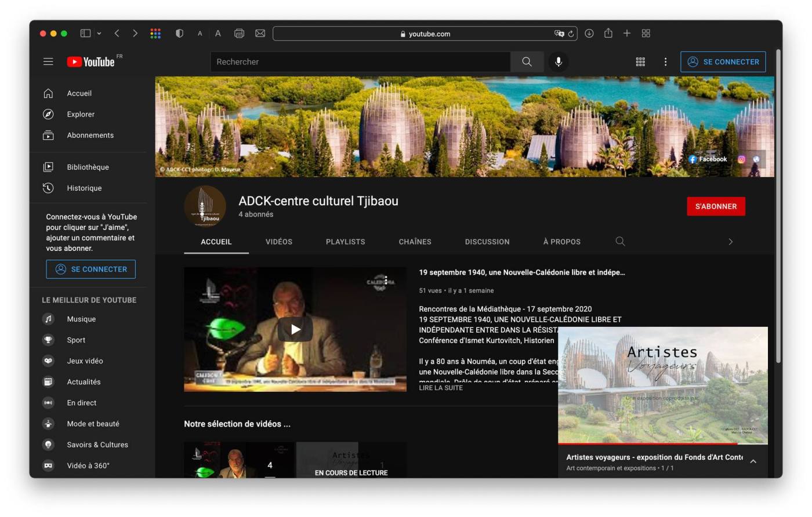Open the three-dot settings menu

pyautogui.click(x=665, y=61)
